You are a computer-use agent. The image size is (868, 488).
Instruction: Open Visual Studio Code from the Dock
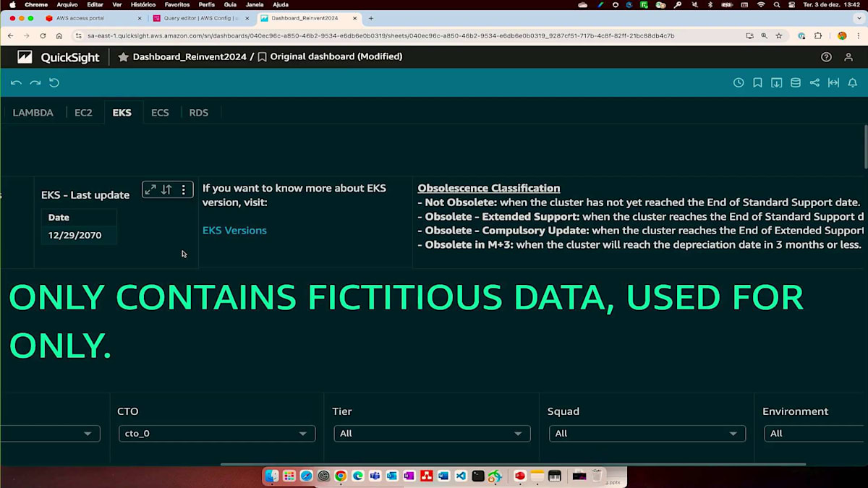tap(461, 476)
